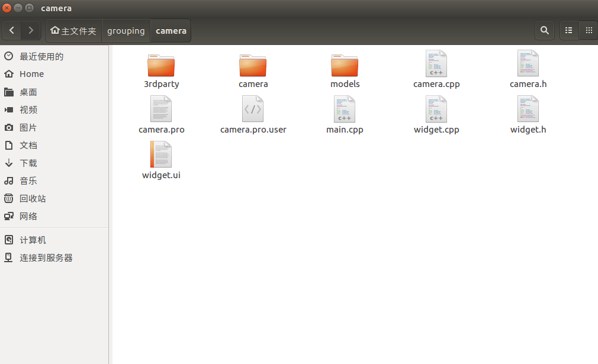598x364 pixels.
Task: Go forward with the right arrow button
Action: [x=31, y=31]
